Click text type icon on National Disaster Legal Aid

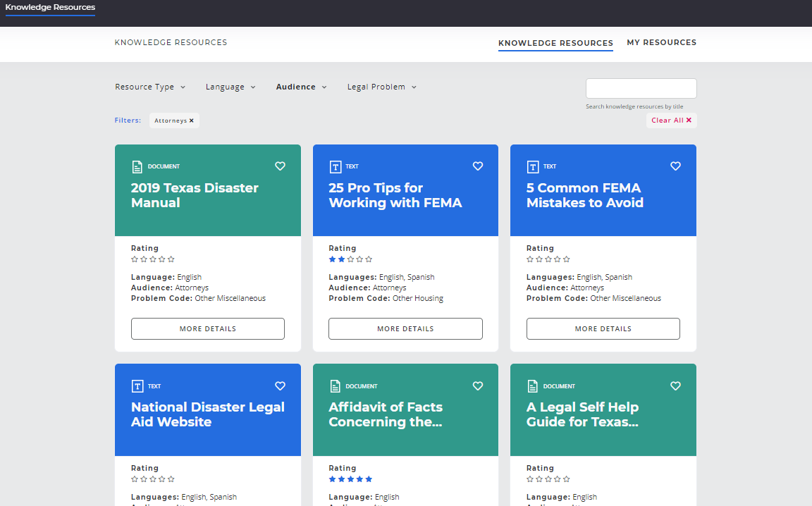137,386
